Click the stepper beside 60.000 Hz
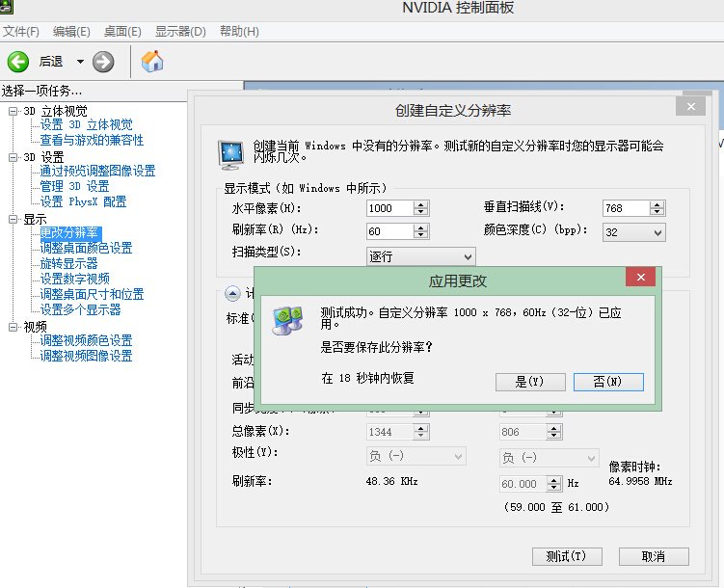Viewport: 724px width, 588px height. tap(553, 484)
